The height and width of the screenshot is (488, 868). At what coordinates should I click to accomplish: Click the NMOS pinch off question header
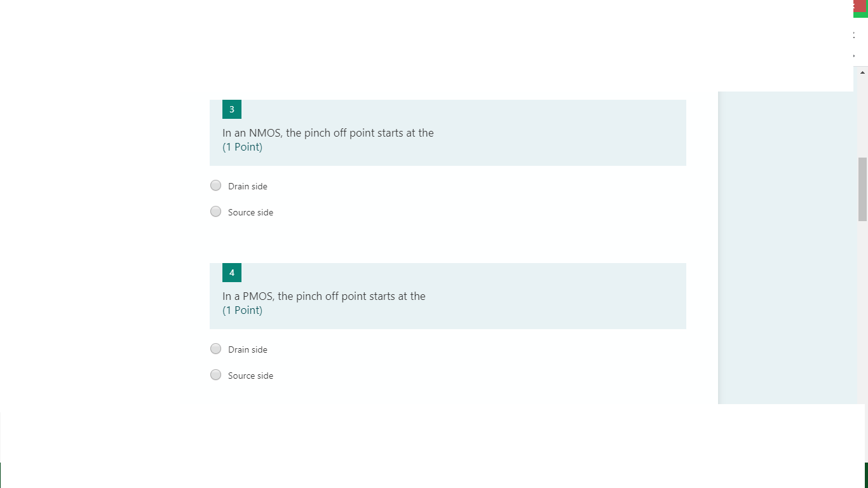tap(328, 132)
